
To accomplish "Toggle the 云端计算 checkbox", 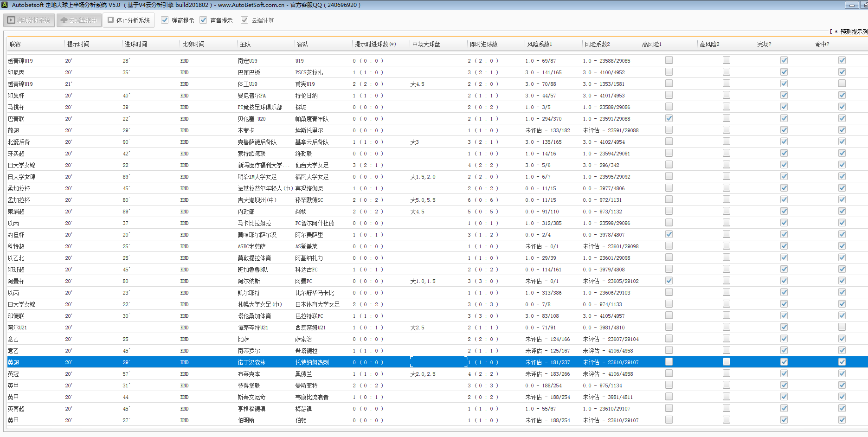I will (244, 20).
